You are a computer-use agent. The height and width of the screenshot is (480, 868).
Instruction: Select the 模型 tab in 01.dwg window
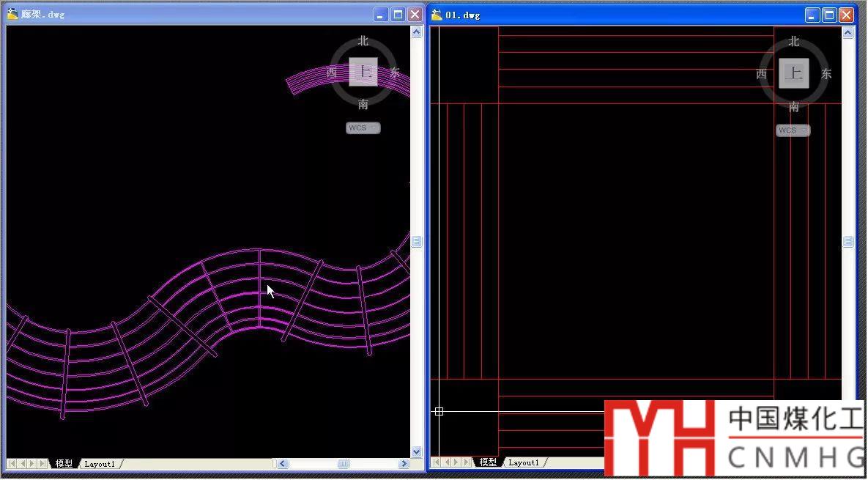488,462
